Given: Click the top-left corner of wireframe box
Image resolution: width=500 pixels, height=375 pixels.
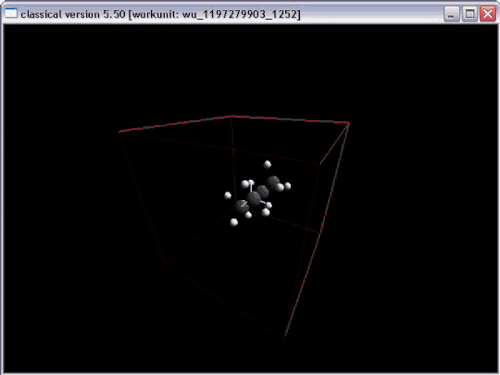Looking at the screenshot, I should pos(119,132).
